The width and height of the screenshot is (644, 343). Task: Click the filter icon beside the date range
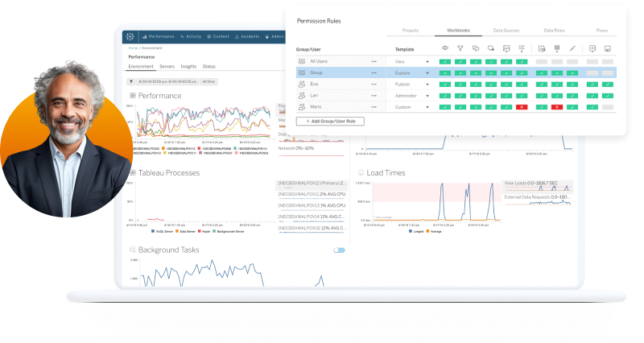131,81
